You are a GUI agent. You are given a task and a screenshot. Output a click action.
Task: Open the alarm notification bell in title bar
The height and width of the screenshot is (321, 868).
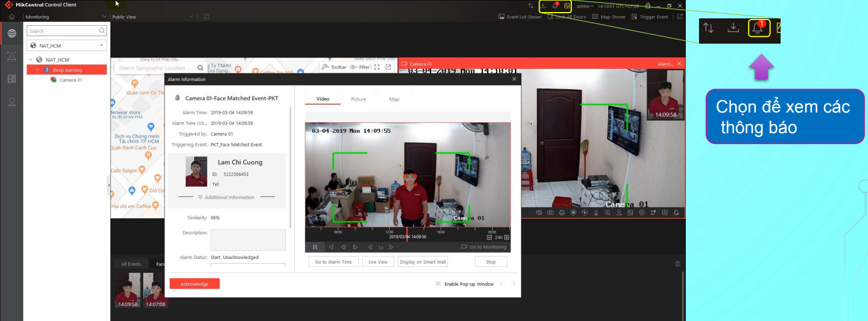coord(555,6)
